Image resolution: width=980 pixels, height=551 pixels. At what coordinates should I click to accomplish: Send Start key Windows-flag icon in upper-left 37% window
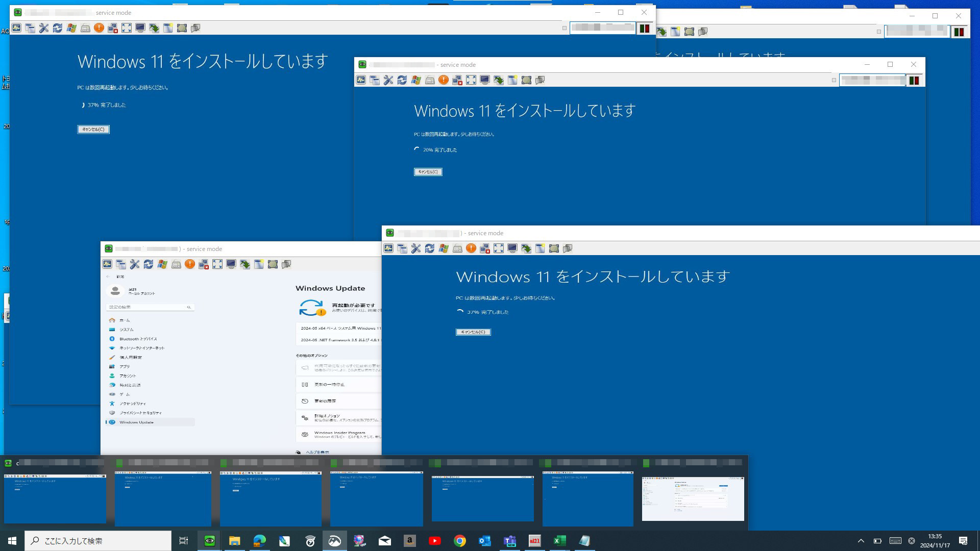pos(71,28)
